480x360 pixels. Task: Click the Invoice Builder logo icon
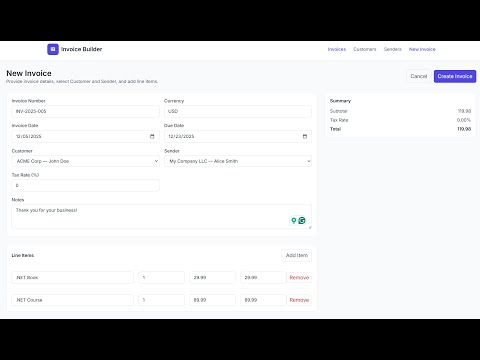53,49
